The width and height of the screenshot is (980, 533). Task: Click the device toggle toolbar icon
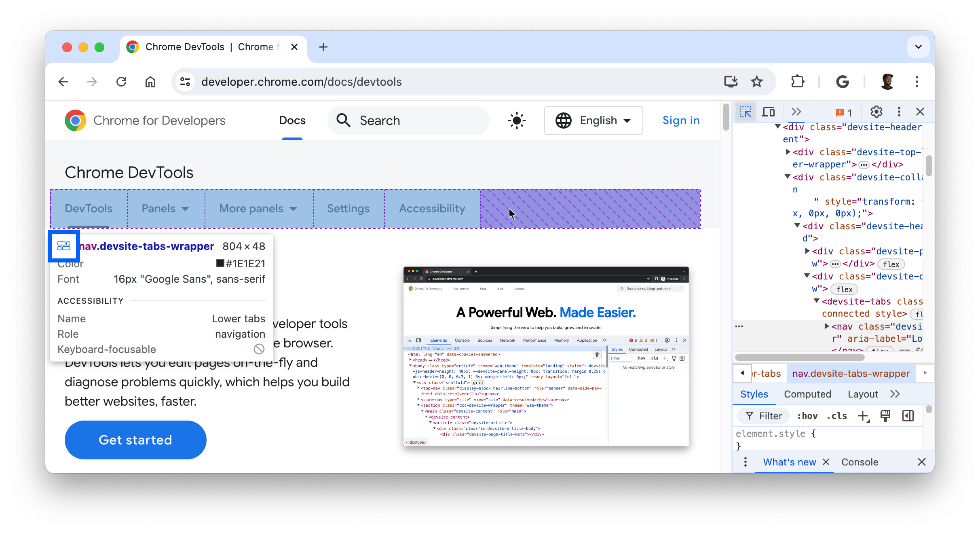pos(768,112)
